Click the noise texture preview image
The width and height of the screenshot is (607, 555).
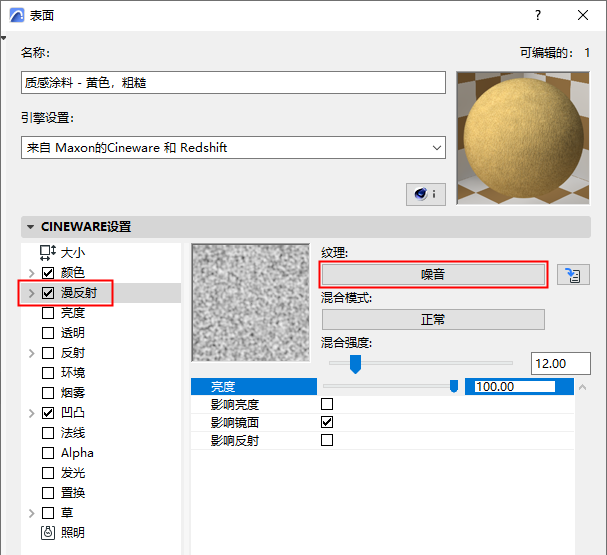[x=250, y=302]
